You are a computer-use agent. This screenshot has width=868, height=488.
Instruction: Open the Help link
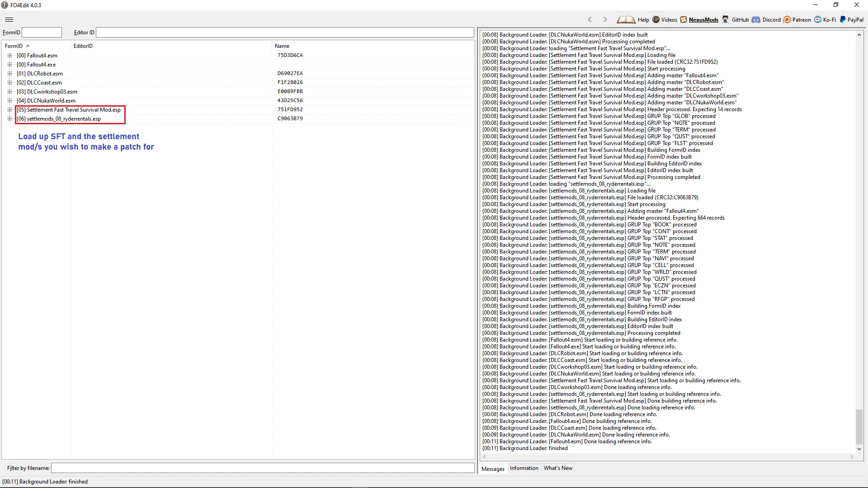643,20
